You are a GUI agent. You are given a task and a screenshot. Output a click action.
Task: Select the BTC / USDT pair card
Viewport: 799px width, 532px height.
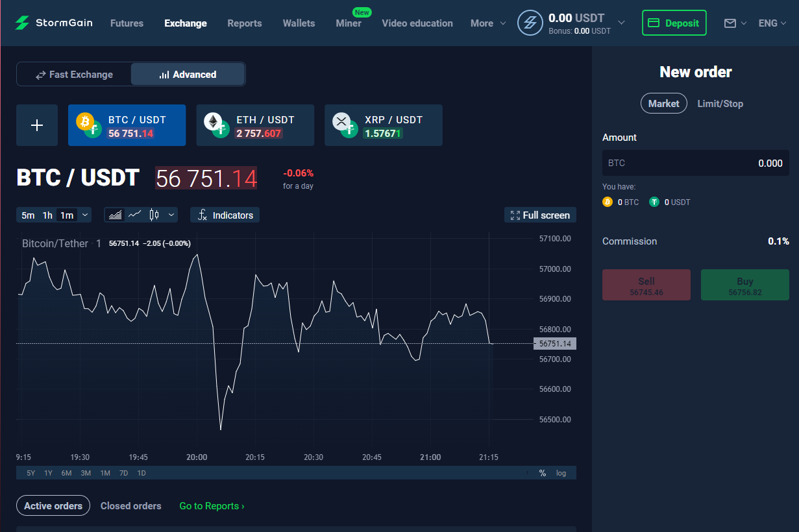pos(127,125)
